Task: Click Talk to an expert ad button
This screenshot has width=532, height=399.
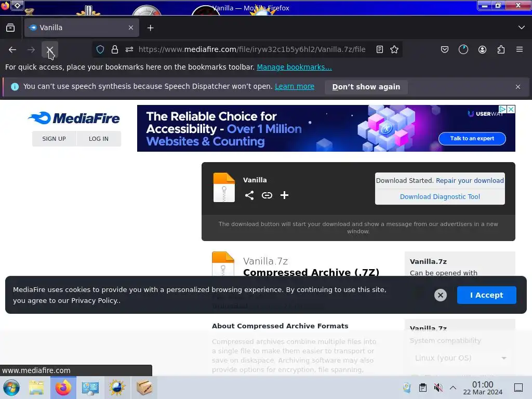Action: [x=472, y=138]
